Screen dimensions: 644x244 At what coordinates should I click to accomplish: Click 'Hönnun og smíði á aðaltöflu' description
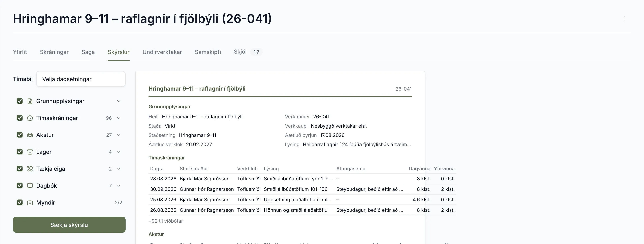pos(295,210)
